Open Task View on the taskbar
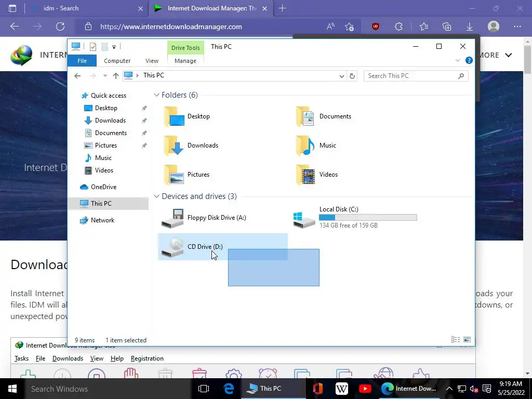Screen dimensions: 532x399 204,389
